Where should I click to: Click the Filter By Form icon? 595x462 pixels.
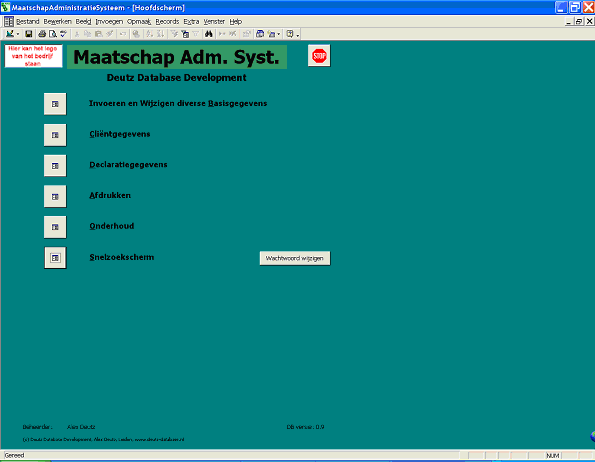point(185,34)
